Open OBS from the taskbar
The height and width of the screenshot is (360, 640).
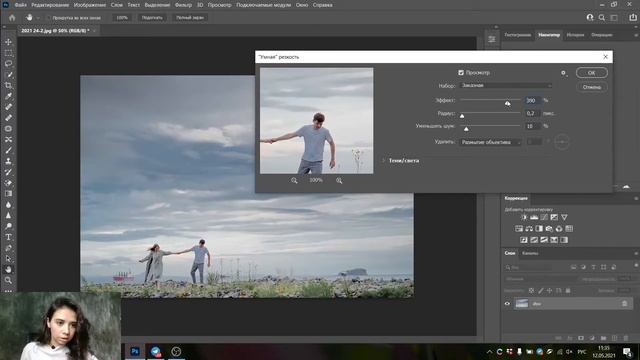coord(176,351)
